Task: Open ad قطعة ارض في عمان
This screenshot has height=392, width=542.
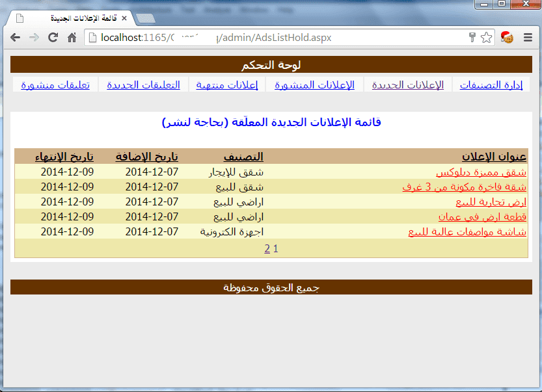Action: click(x=482, y=216)
